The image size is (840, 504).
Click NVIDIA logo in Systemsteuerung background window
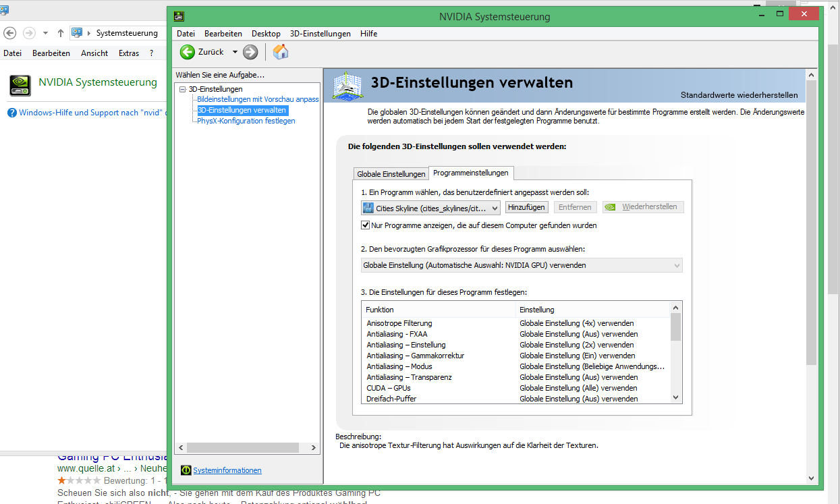20,86
